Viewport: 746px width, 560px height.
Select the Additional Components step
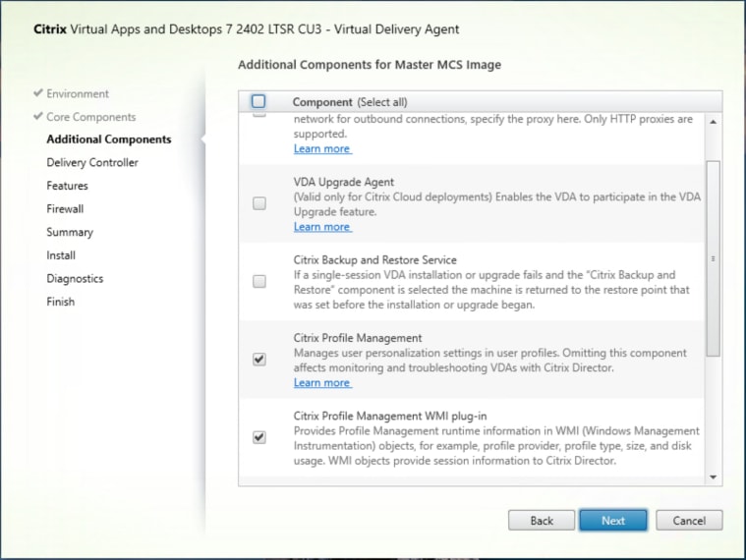pyautogui.click(x=109, y=140)
